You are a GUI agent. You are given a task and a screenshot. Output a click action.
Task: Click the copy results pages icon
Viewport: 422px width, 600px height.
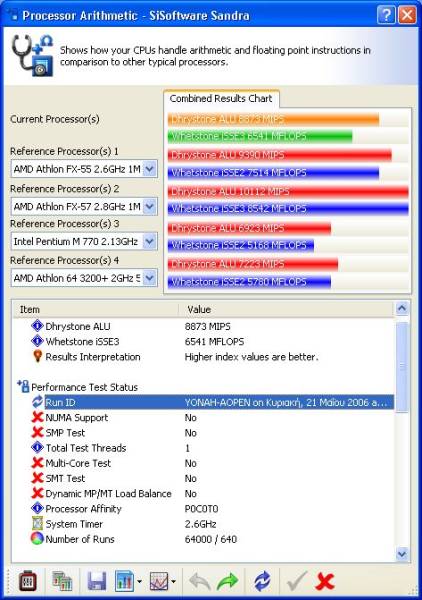62,582
